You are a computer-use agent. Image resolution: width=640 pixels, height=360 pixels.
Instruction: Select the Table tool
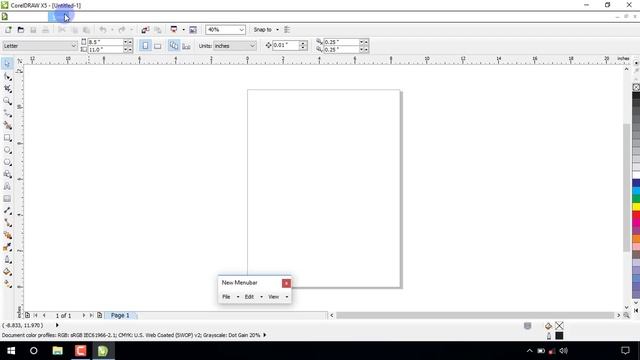pyautogui.click(x=7, y=199)
